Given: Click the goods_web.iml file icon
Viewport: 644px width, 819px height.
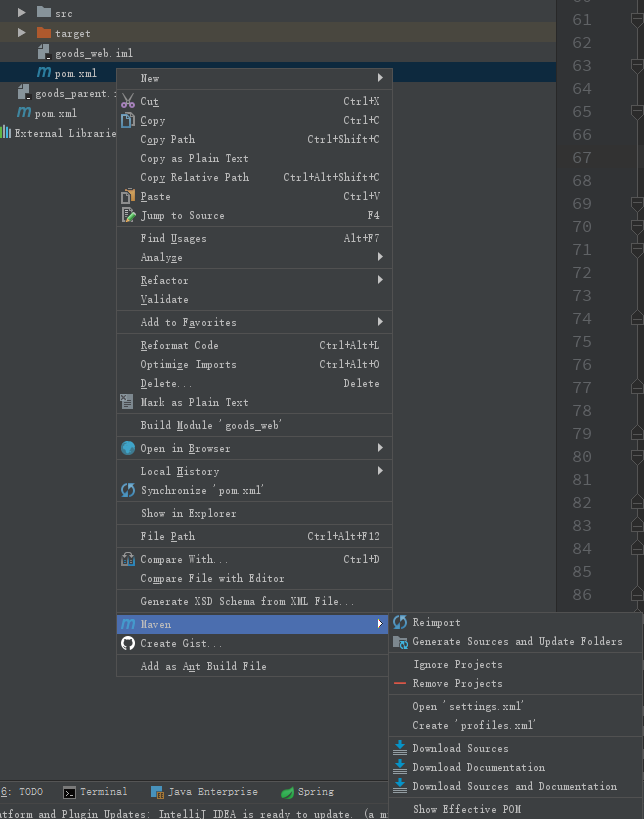Looking at the screenshot, I should pyautogui.click(x=44, y=52).
